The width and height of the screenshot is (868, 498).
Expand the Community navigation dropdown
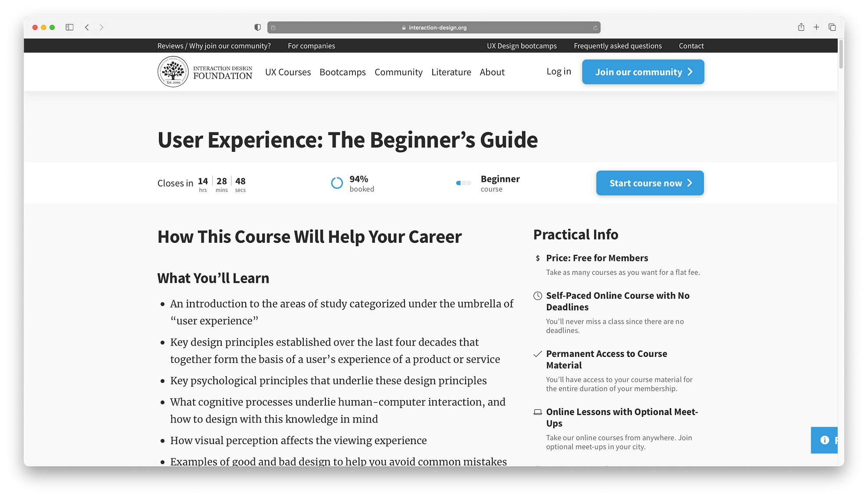tap(398, 72)
